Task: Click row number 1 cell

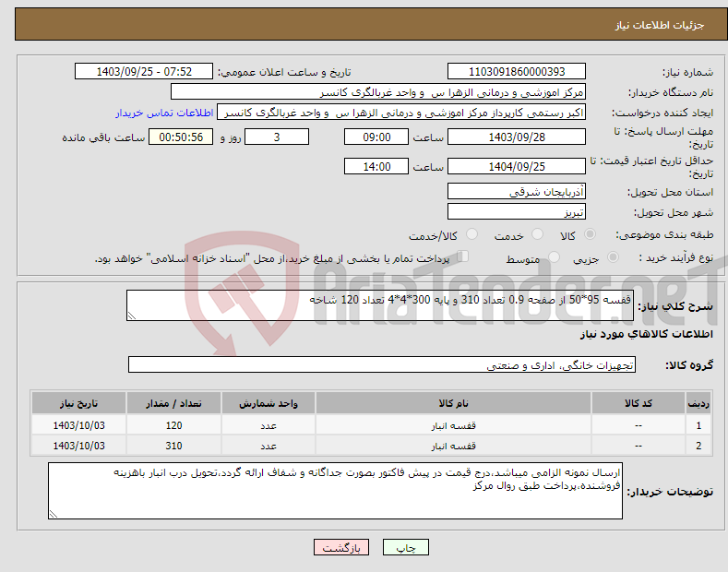Action: (698, 425)
